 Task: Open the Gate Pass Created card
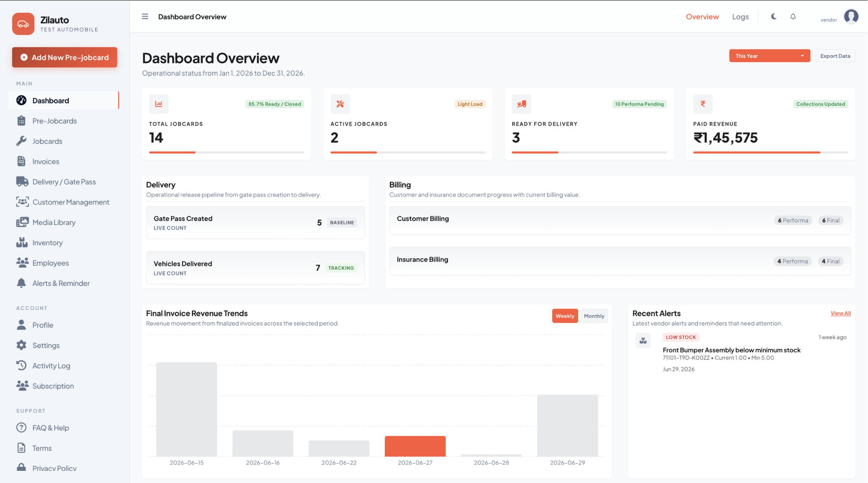[255, 223]
